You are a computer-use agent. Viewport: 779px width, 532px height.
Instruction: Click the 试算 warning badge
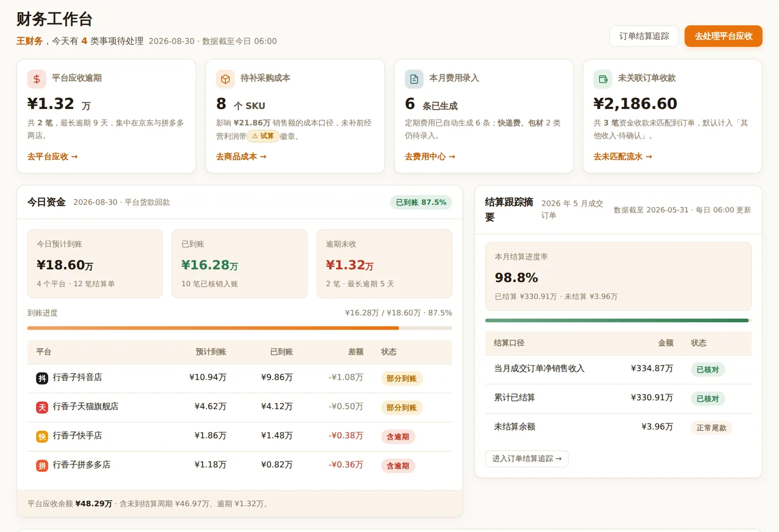pyautogui.click(x=263, y=136)
